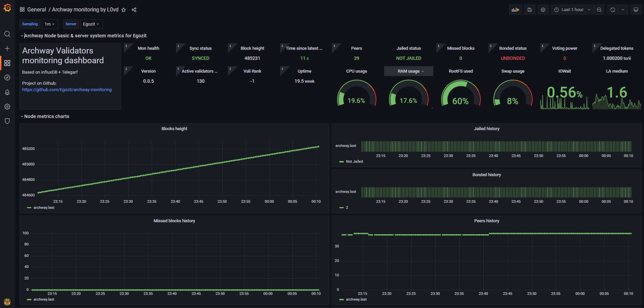Open the Explore compass icon
This screenshot has height=308, width=644.
[x=7, y=78]
